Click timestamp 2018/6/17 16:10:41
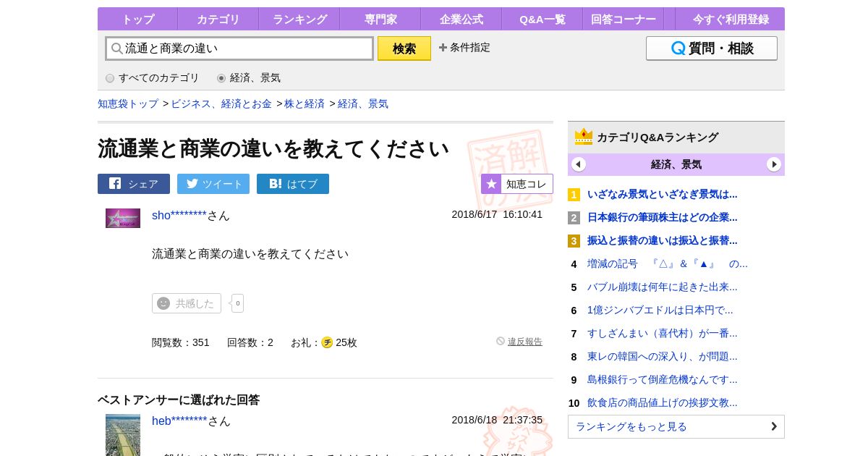 (x=497, y=214)
